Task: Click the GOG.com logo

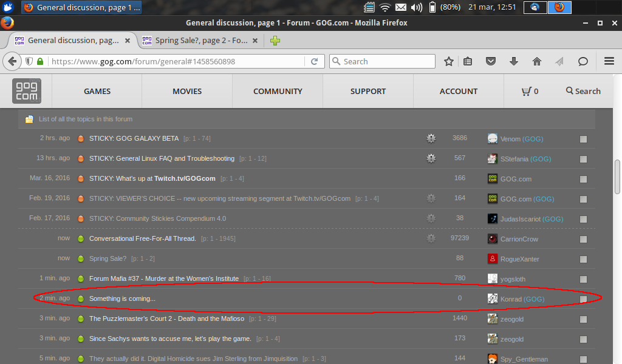Action: pos(27,91)
